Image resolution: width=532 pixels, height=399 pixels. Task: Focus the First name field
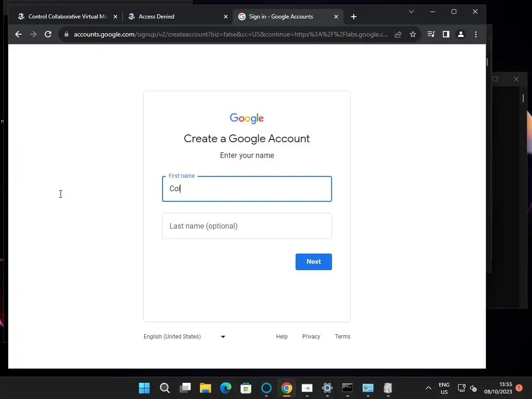tap(247, 188)
